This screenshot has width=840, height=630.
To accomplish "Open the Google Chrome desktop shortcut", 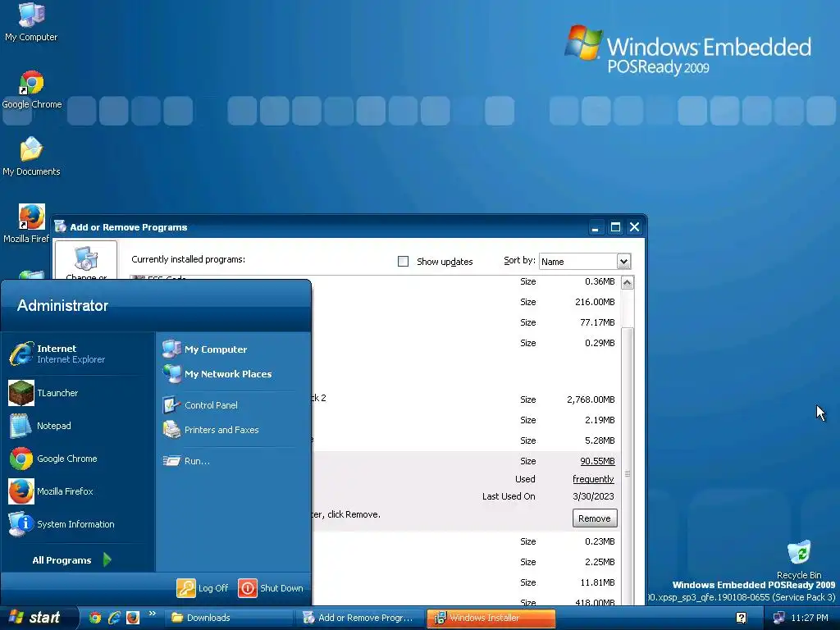I will 32,90.
